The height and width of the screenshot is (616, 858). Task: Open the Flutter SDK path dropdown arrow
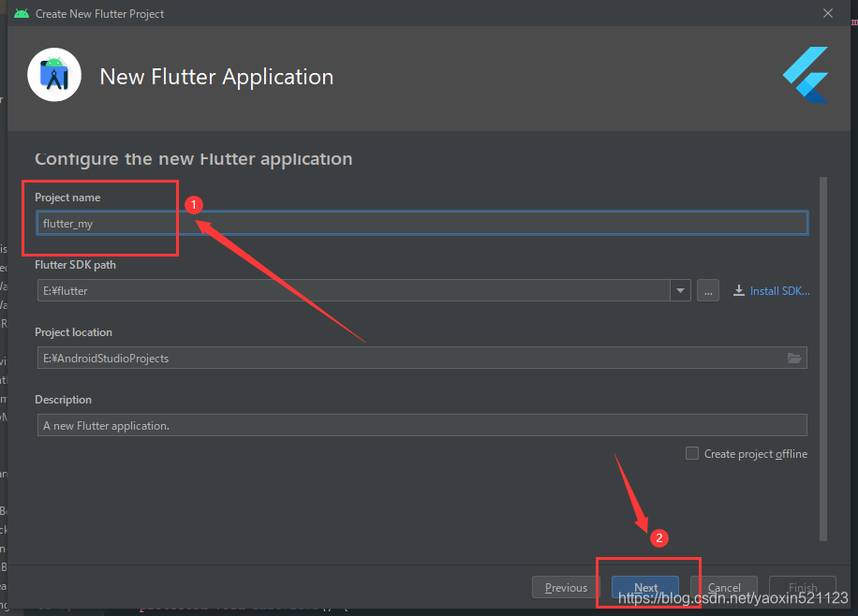pyautogui.click(x=680, y=290)
